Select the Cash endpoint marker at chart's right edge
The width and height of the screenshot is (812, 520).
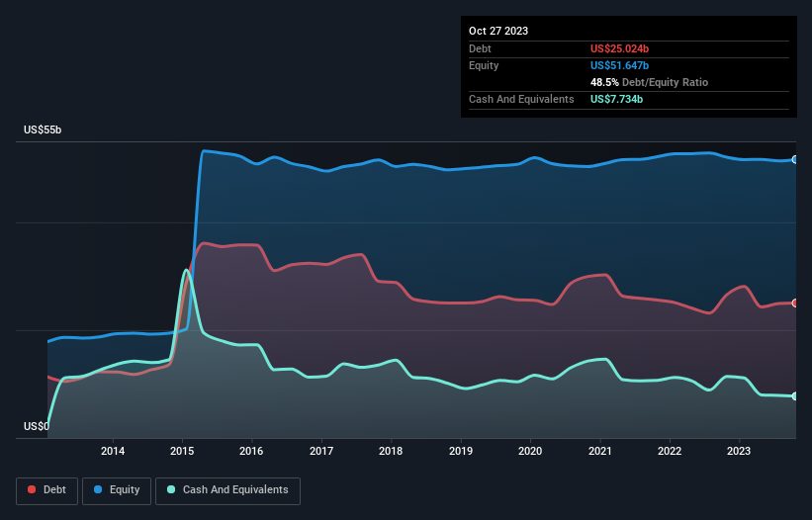tap(795, 396)
